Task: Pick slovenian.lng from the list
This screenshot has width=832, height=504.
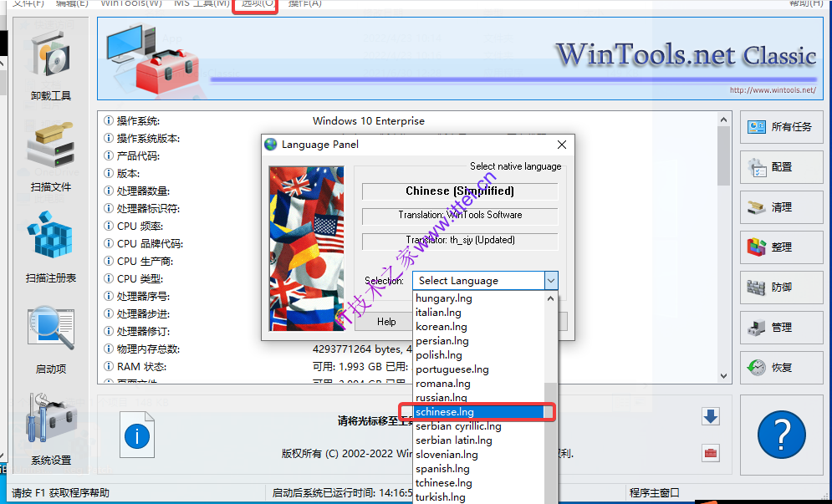Action: click(479, 455)
